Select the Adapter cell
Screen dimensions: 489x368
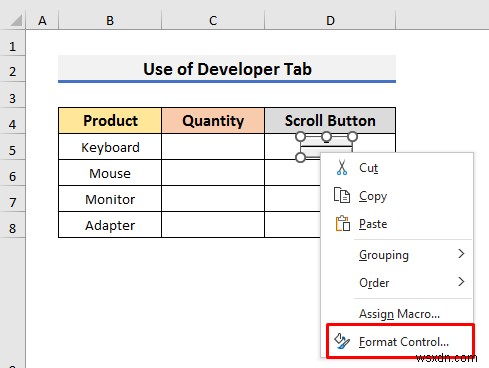110,225
